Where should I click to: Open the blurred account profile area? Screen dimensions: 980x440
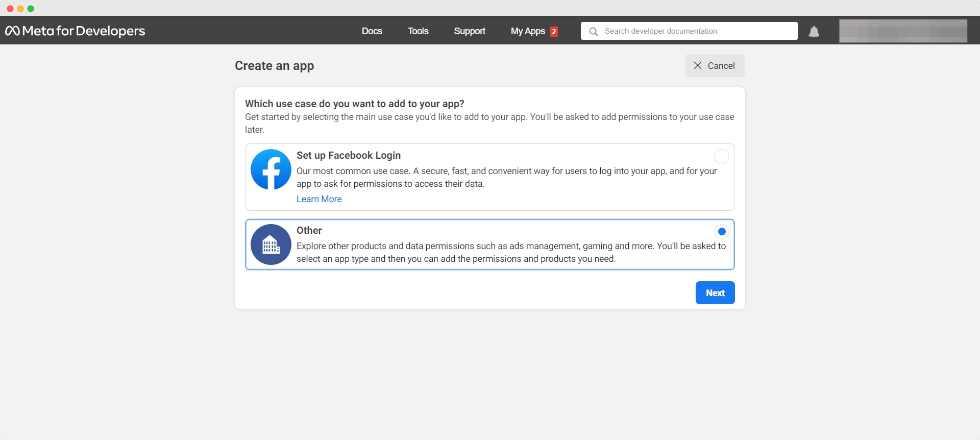[x=903, y=31]
